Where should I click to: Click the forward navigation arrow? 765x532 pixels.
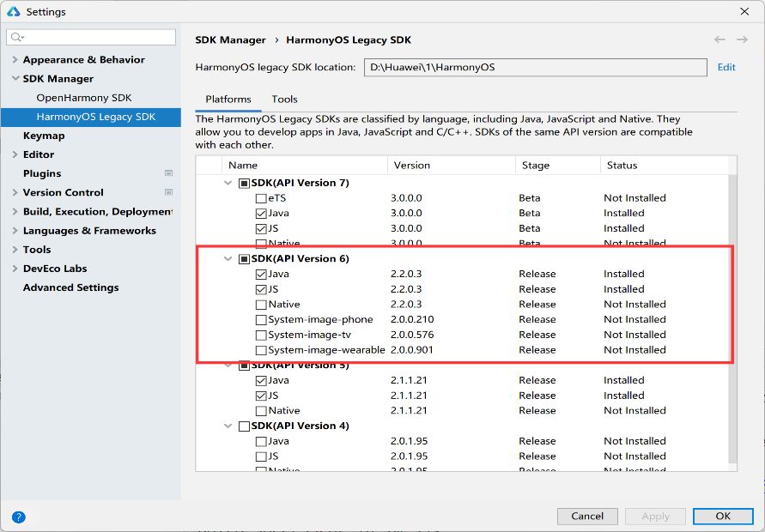pyautogui.click(x=742, y=39)
